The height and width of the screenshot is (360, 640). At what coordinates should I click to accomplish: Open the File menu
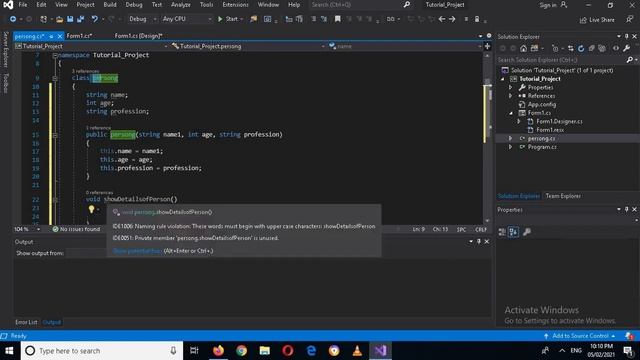click(23, 4)
